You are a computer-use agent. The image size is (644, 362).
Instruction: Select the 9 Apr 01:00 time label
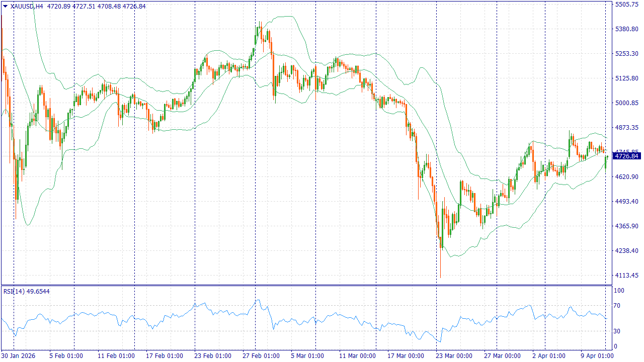(x=598, y=355)
